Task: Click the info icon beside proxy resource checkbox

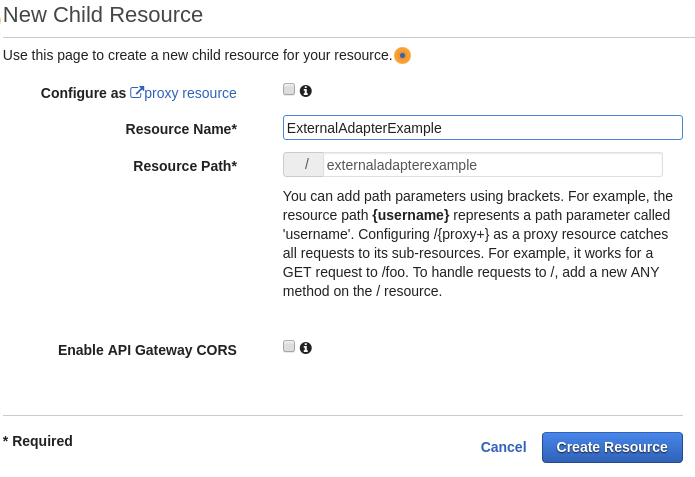Action: coord(305,91)
